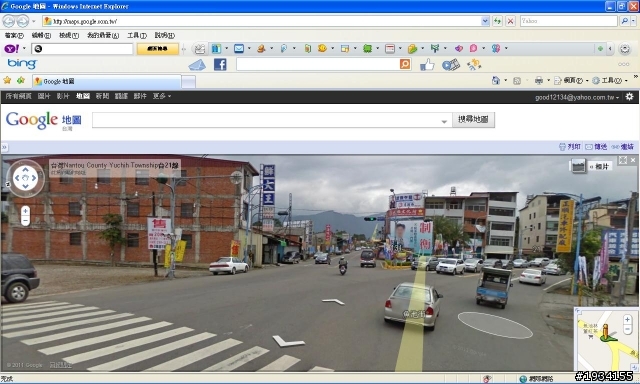Click the Yahoo toolbar logo
640x384 pixels.
click(x=11, y=49)
